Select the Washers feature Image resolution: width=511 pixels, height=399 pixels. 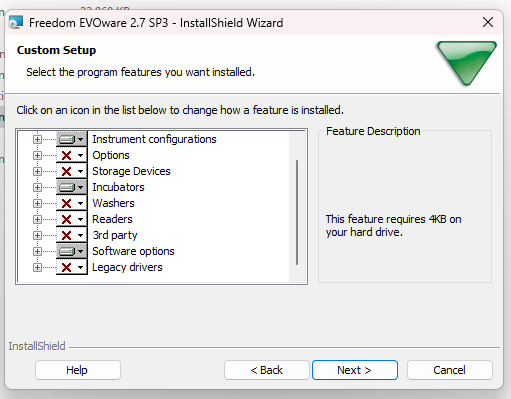113,203
